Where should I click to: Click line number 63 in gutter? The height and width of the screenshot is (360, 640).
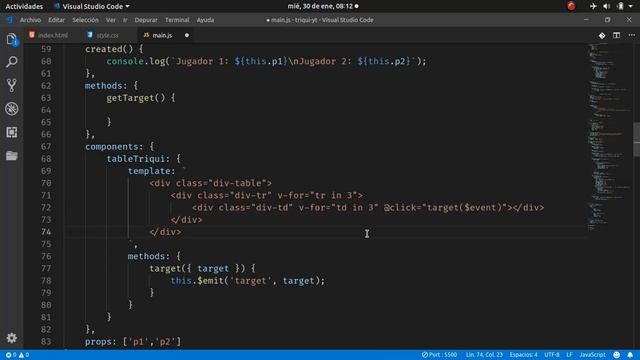click(x=46, y=98)
